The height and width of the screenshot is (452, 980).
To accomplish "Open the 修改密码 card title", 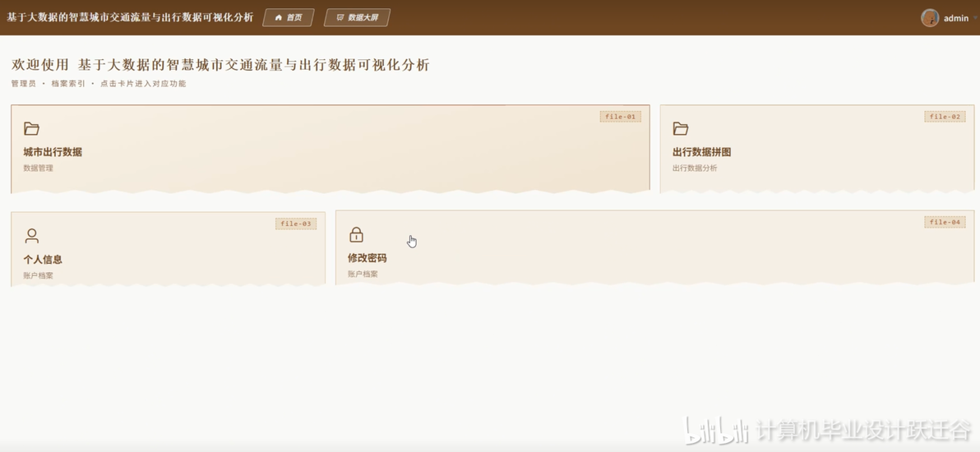I will tap(367, 258).
